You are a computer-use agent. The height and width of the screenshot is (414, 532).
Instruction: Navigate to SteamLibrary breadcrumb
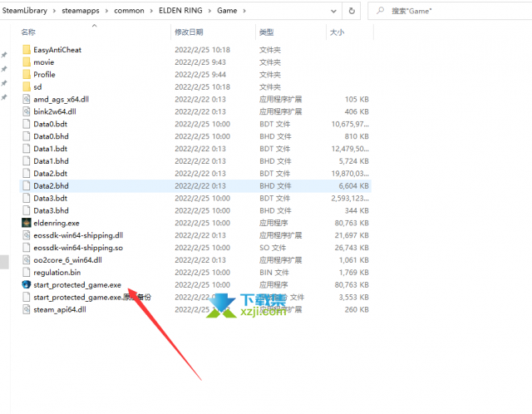pos(24,11)
